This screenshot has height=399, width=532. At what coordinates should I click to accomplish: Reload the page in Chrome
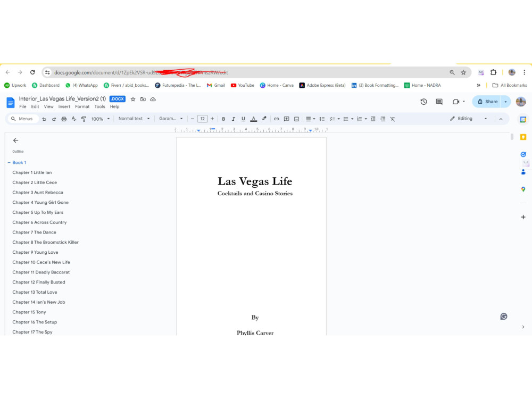click(x=32, y=72)
